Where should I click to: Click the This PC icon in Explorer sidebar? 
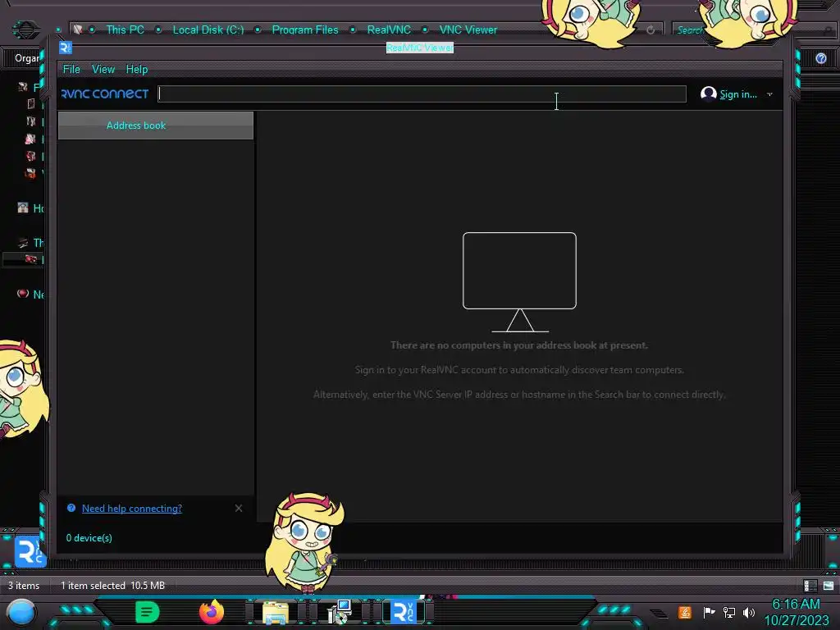22,243
